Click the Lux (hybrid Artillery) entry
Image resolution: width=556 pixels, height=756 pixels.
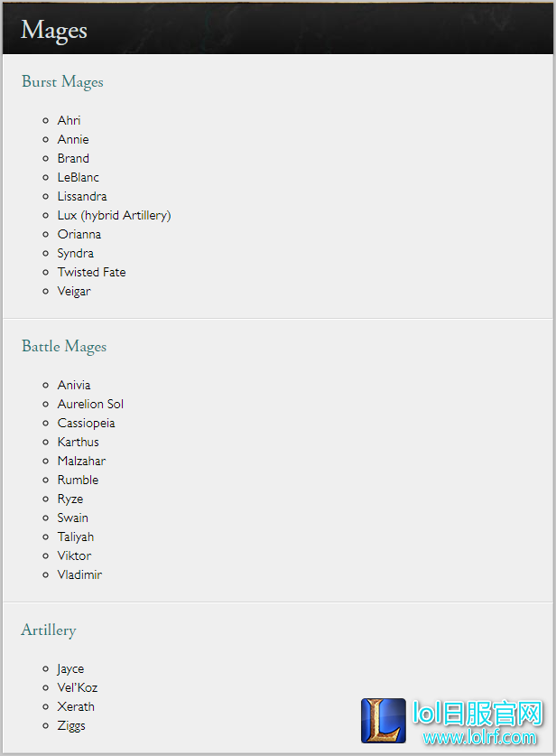(115, 215)
